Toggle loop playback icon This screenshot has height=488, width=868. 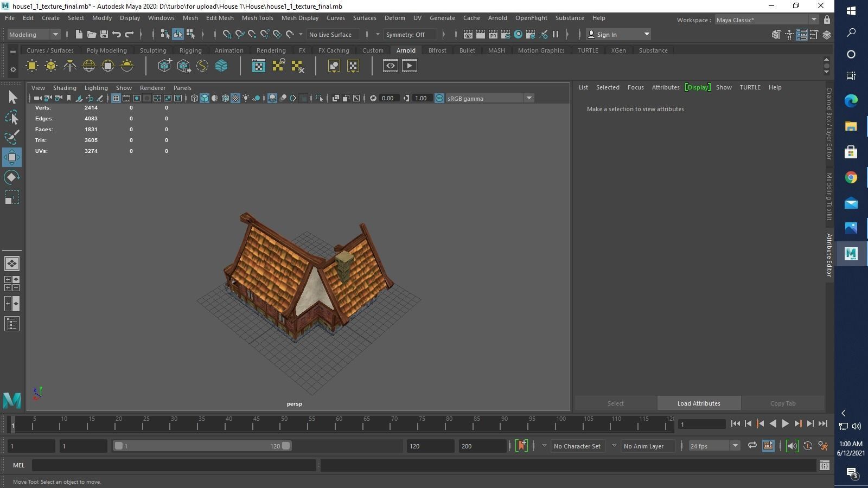[752, 446]
